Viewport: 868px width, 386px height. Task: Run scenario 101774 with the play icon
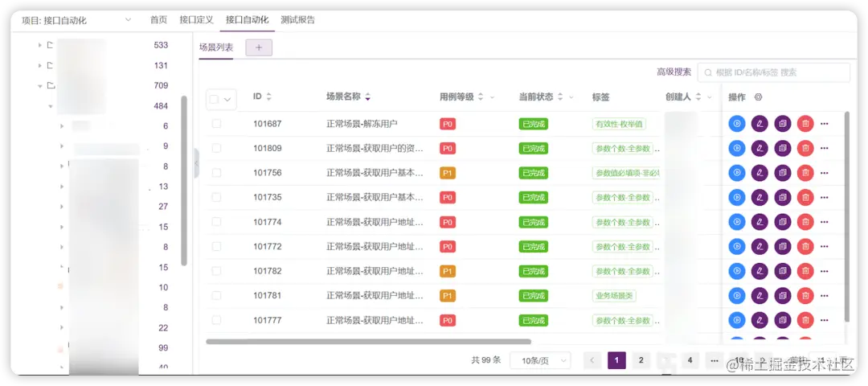pos(737,222)
